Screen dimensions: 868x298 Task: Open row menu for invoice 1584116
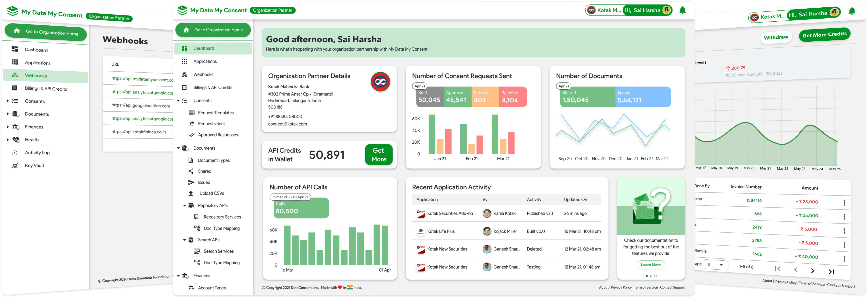coord(844,203)
